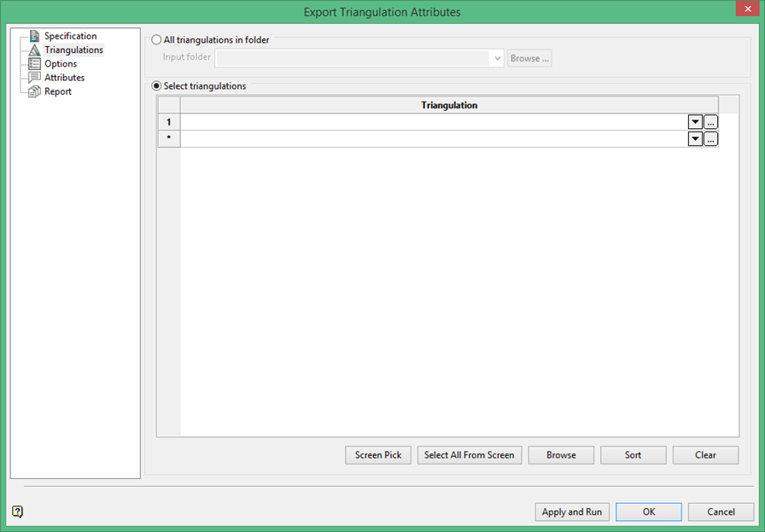765x532 pixels.
Task: Click Browse button below the table
Action: 561,455
